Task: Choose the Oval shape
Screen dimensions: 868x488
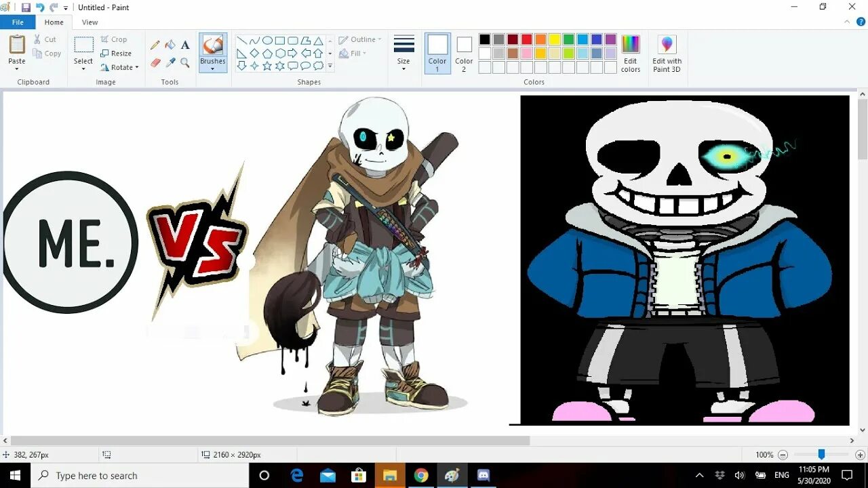Action: (267, 41)
